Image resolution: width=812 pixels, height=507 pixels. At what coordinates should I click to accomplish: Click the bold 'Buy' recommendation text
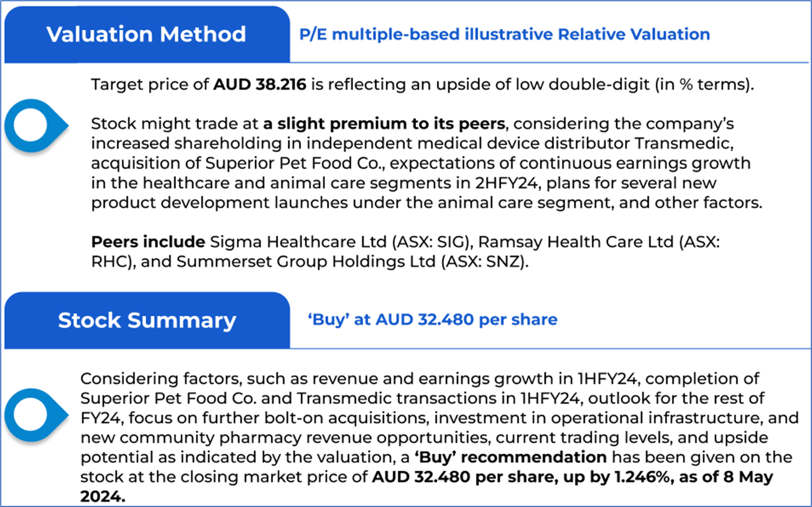(510, 457)
